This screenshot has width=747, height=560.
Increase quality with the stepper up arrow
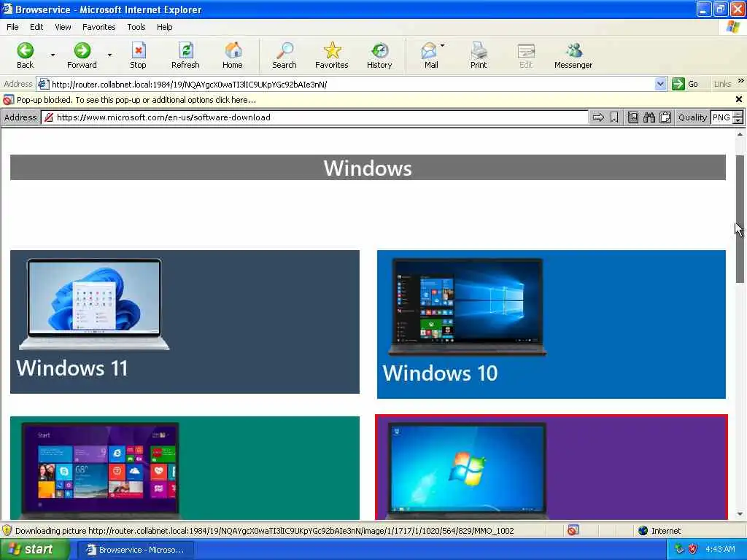[x=738, y=114]
